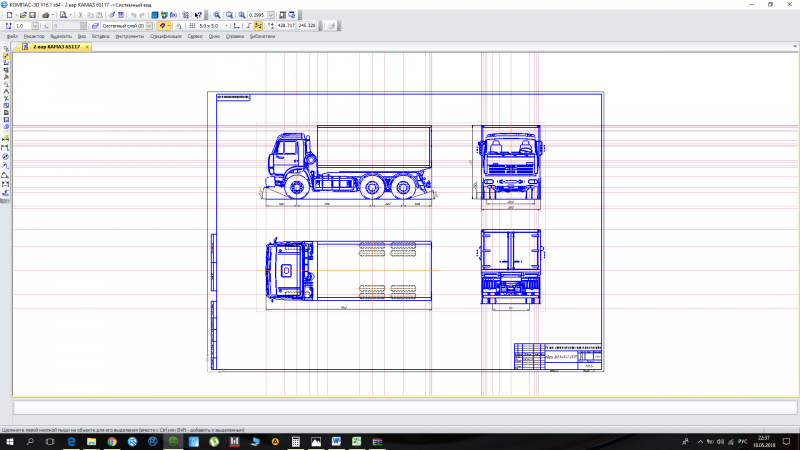800x450 pixels.
Task: Open Google Chrome from the taskbar
Action: point(112,441)
